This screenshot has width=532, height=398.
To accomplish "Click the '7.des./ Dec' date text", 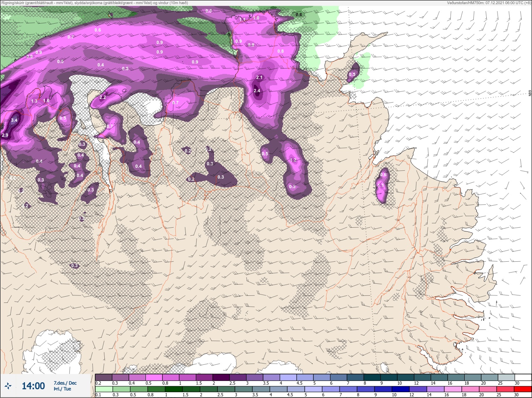I will click(65, 383).
